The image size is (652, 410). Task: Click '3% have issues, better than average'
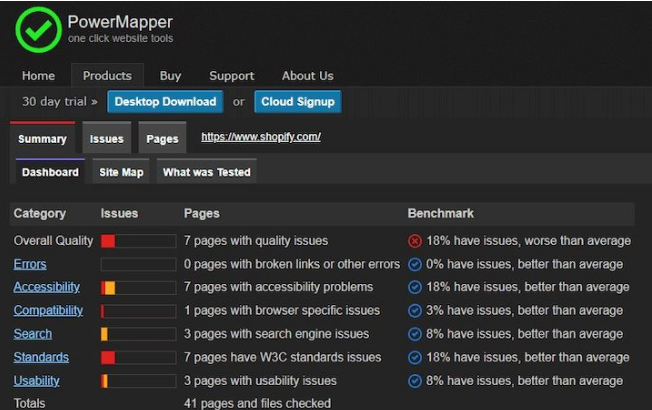click(x=524, y=311)
